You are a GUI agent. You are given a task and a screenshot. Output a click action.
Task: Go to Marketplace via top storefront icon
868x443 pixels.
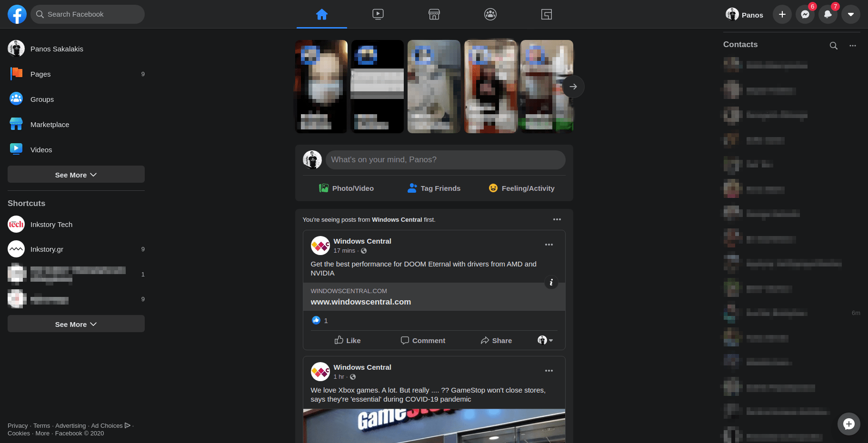click(x=434, y=14)
